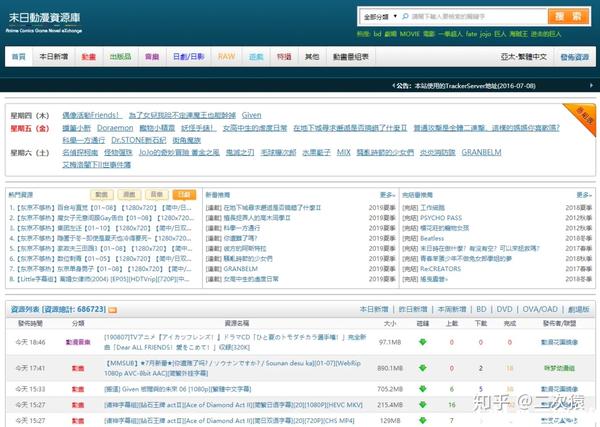The image size is (600, 427).
Task: Click the left arrow before 公告 announcement
Action: [393, 86]
